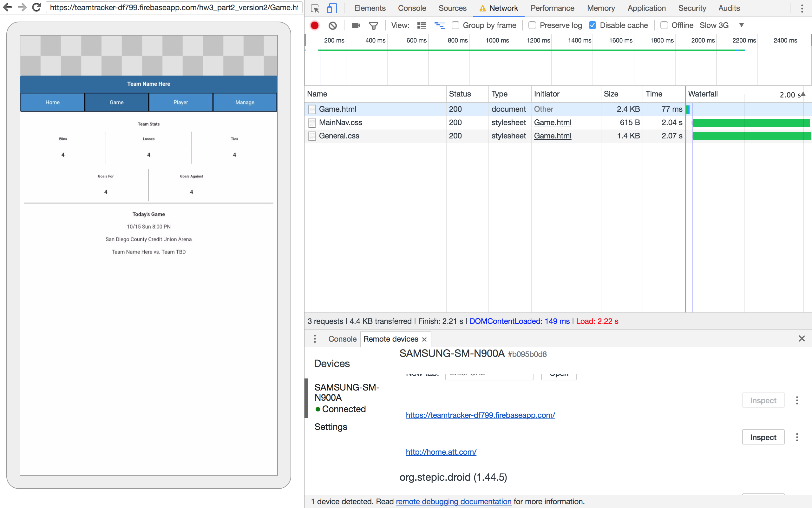Open the remote debugging documentation link
The height and width of the screenshot is (508, 812).
tap(453, 502)
